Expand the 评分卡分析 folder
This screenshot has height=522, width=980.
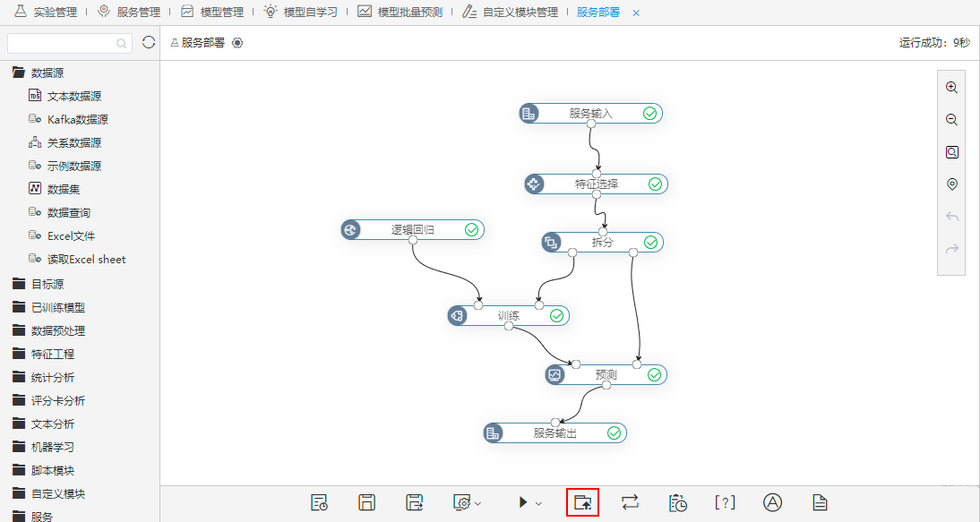coord(48,401)
